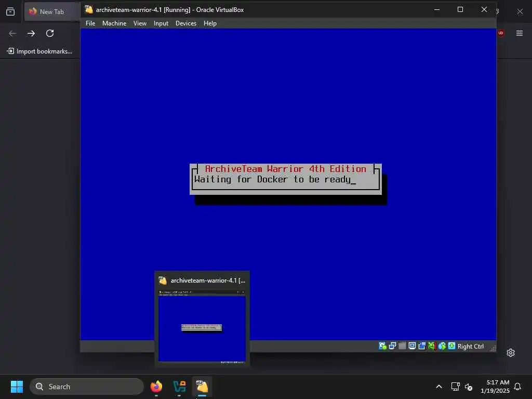Click the archiveteam-warrior taskbar preview thumbnail
The image size is (532, 399).
click(202, 327)
